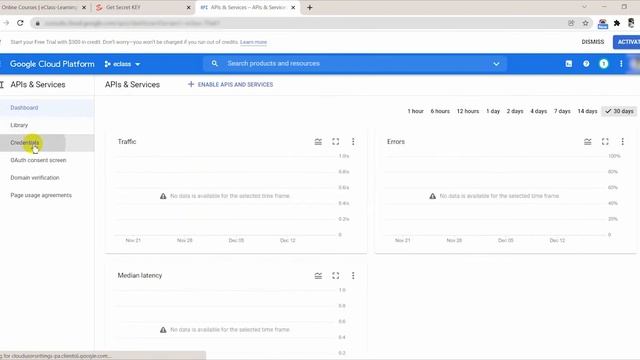Select the 12 hours time range
Viewport: 640px width, 360px height.
(468, 111)
